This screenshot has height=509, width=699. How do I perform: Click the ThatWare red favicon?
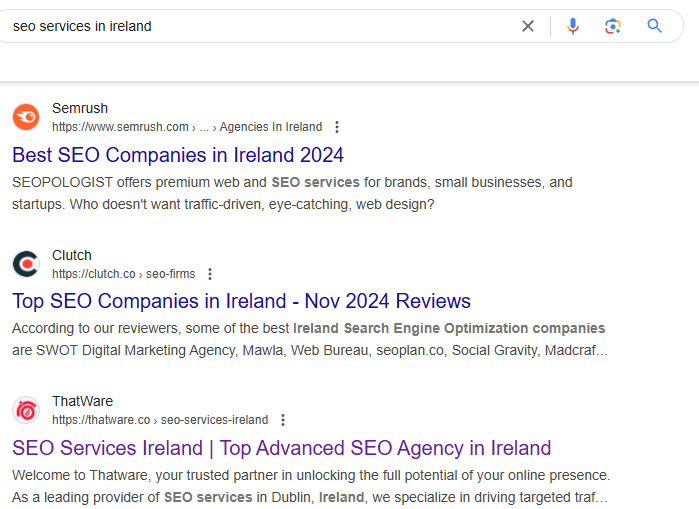click(26, 410)
